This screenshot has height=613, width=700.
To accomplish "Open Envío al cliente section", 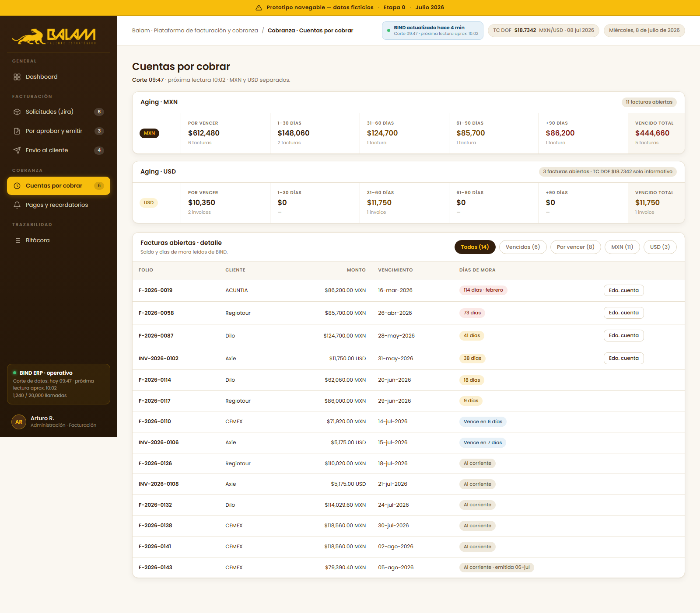I will pyautogui.click(x=59, y=150).
